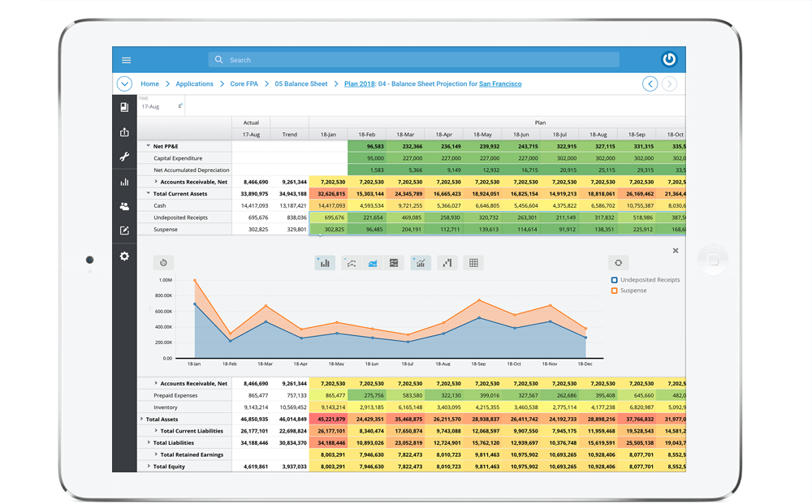This screenshot has height=504, width=812.
Task: Click the small icon beside 17-Aug selector
Action: point(180,106)
